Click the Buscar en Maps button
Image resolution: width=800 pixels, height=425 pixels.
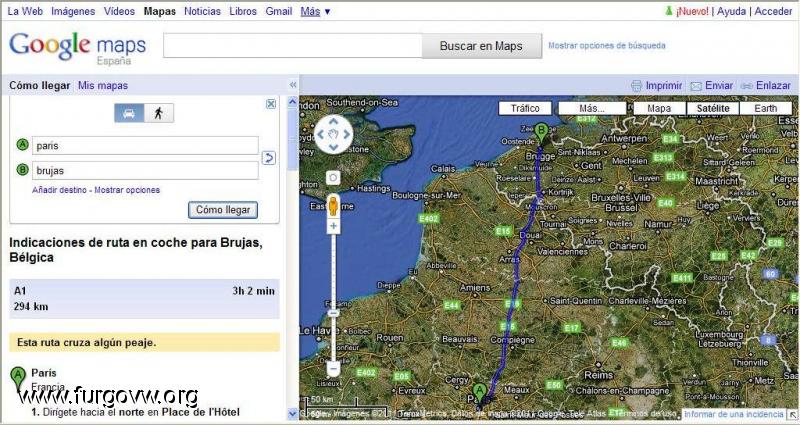pyautogui.click(x=481, y=46)
